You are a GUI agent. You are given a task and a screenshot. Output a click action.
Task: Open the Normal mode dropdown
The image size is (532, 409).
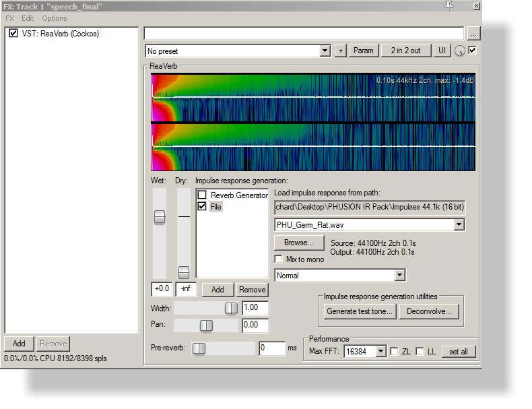(x=400, y=276)
